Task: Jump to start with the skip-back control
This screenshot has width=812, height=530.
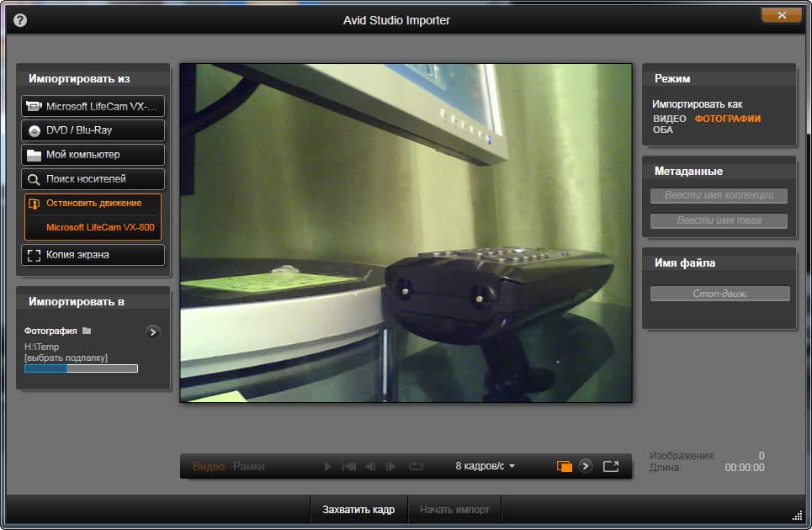Action: (x=349, y=466)
